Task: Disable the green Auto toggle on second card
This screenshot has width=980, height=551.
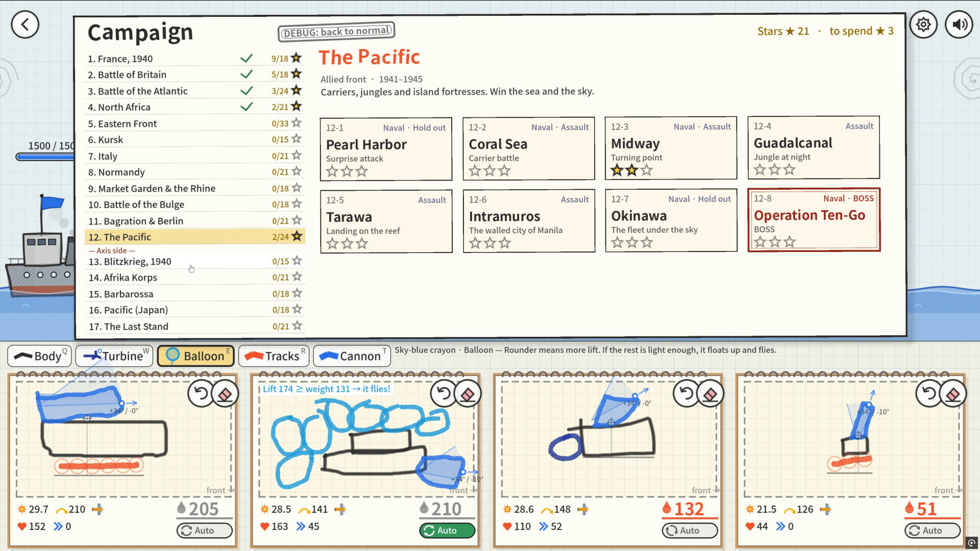Action: coord(447,531)
